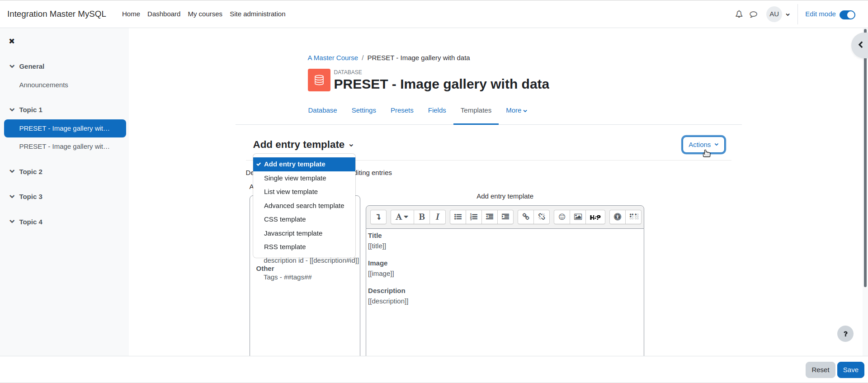
Task: Open the notifications bell
Action: pos(739,14)
